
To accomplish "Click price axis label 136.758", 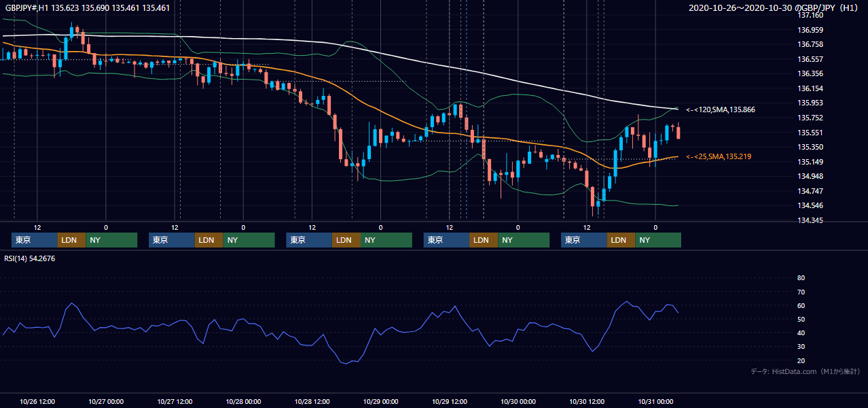I will click(810, 44).
